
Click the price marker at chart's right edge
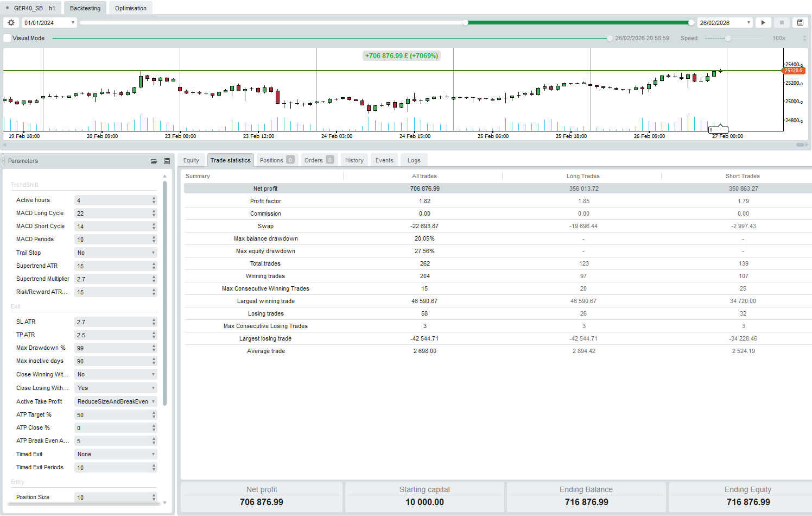tap(793, 71)
